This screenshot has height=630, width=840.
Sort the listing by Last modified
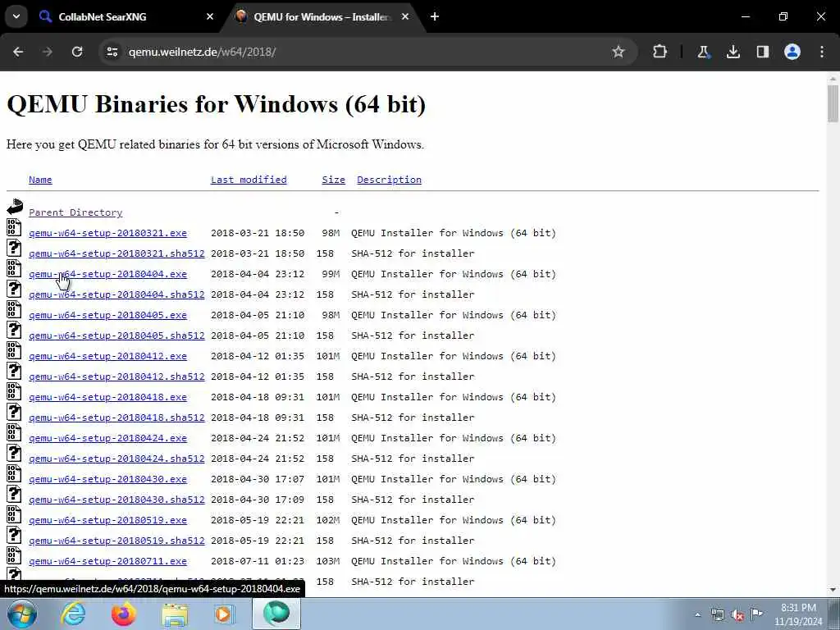[249, 180]
